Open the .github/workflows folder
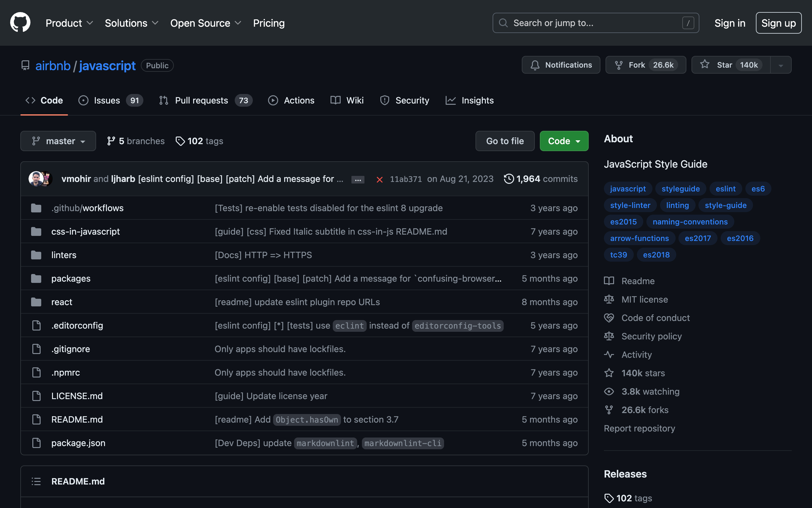This screenshot has height=508, width=812. pos(87,208)
